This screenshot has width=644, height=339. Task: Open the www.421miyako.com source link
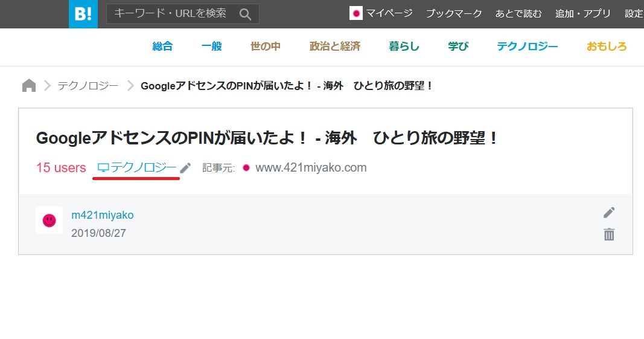pos(311,167)
